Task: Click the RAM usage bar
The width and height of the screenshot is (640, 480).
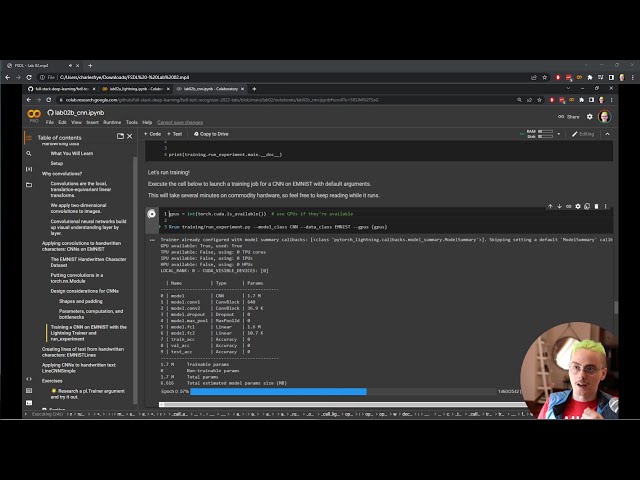Action: 545,131
